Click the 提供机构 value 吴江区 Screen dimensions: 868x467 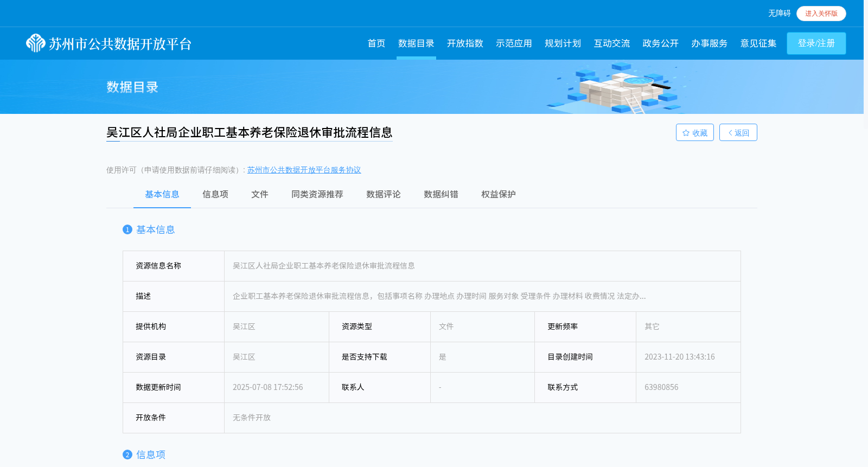coord(244,327)
